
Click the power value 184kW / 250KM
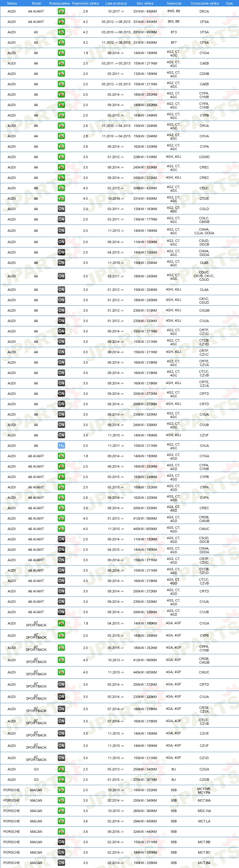pos(145,852)
